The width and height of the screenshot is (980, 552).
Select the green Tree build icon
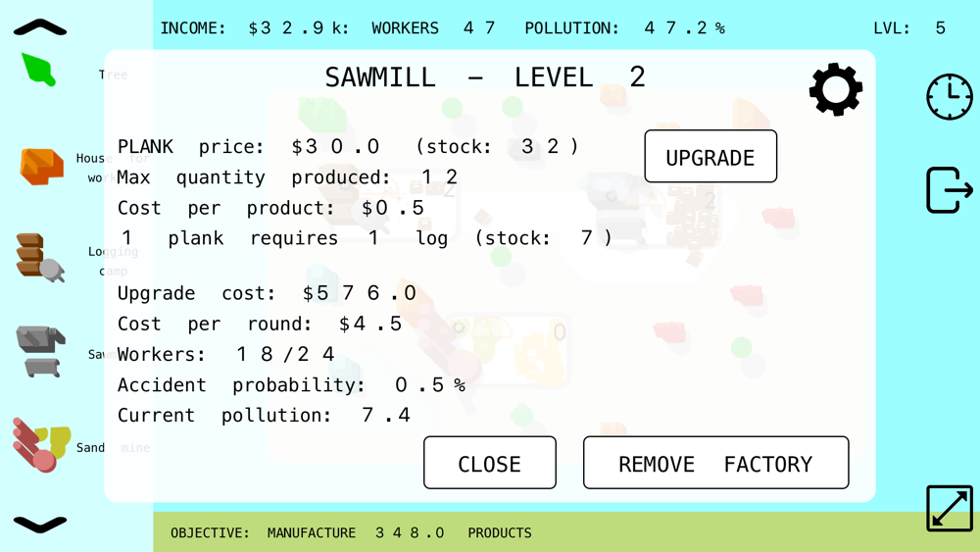point(39,70)
